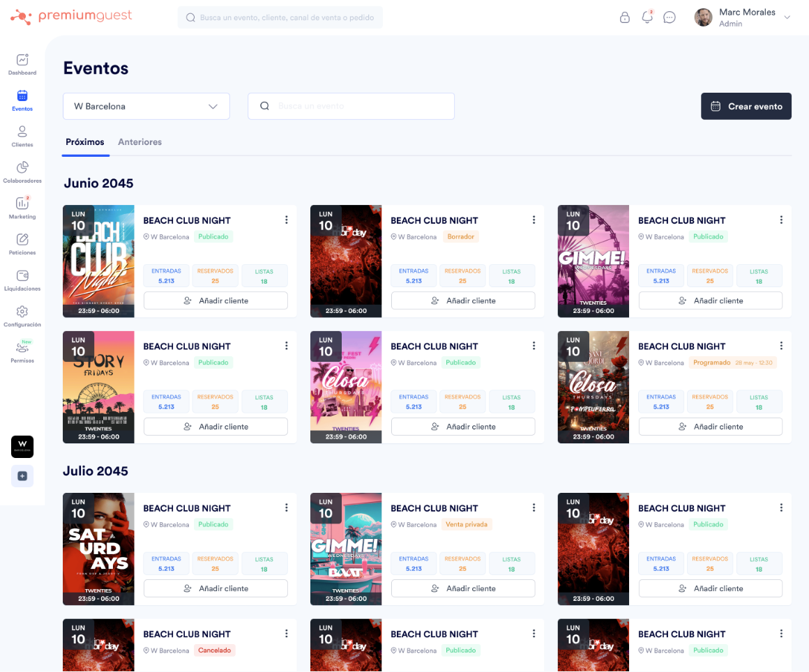This screenshot has width=809, height=672.
Task: Expand the Marc Morales user menu chevron
Action: pos(787,17)
